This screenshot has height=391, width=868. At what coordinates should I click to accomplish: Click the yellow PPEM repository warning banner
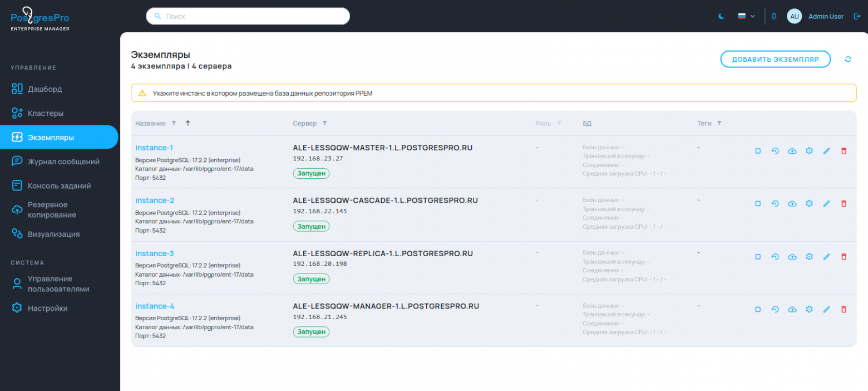tap(494, 93)
